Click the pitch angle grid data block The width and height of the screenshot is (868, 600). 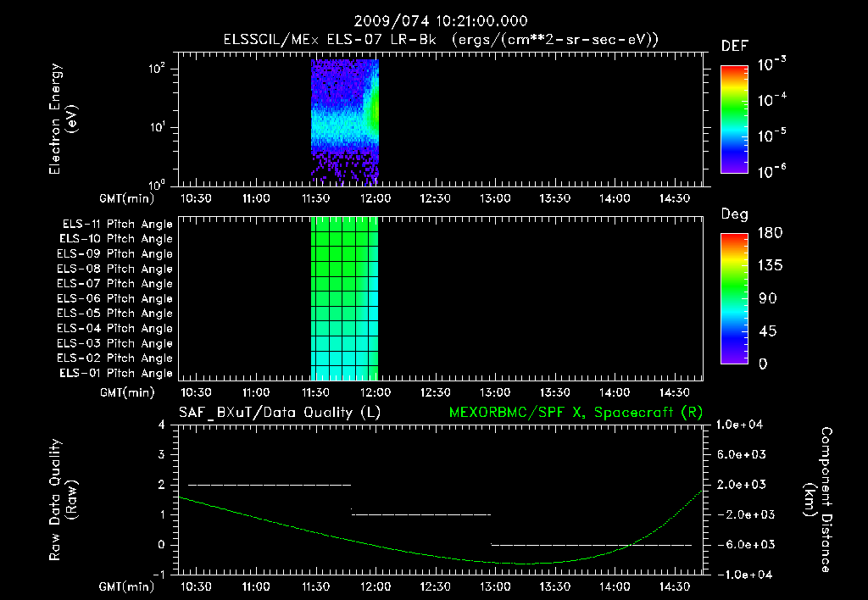pos(344,299)
